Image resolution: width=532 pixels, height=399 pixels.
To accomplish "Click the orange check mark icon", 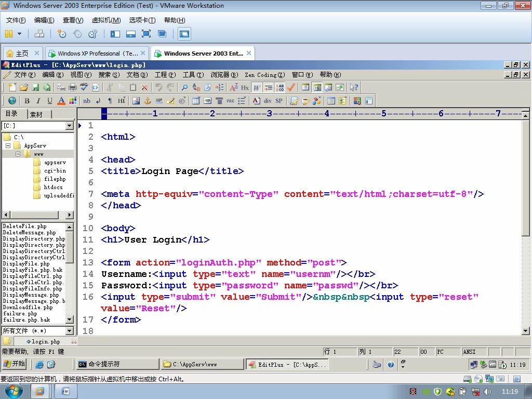I will [x=291, y=87].
